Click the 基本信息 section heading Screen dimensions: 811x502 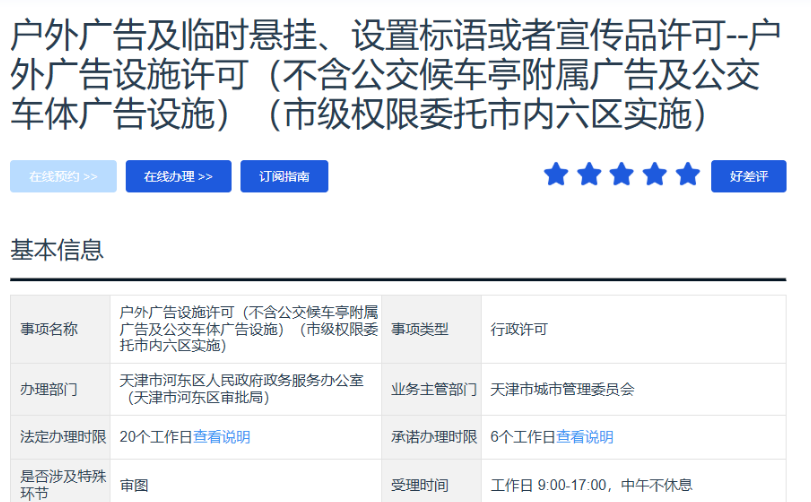pyautogui.click(x=57, y=249)
